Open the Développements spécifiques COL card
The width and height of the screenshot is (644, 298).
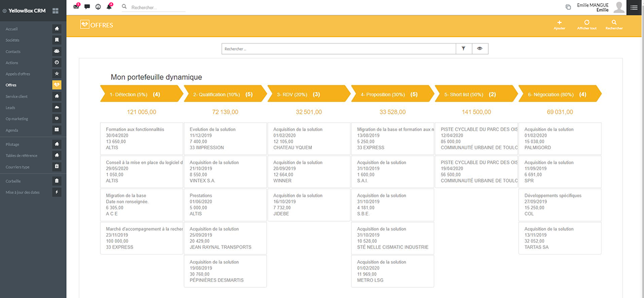click(x=560, y=205)
